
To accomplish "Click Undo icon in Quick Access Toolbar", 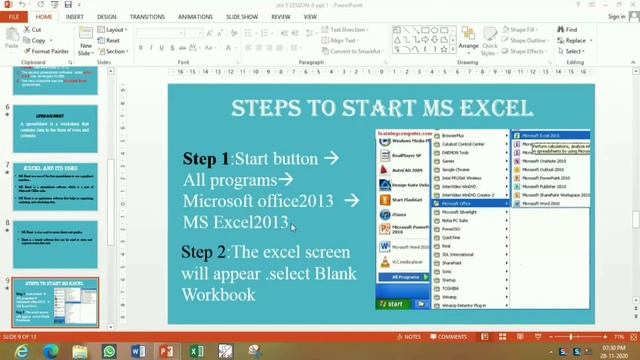I will point(22,4).
